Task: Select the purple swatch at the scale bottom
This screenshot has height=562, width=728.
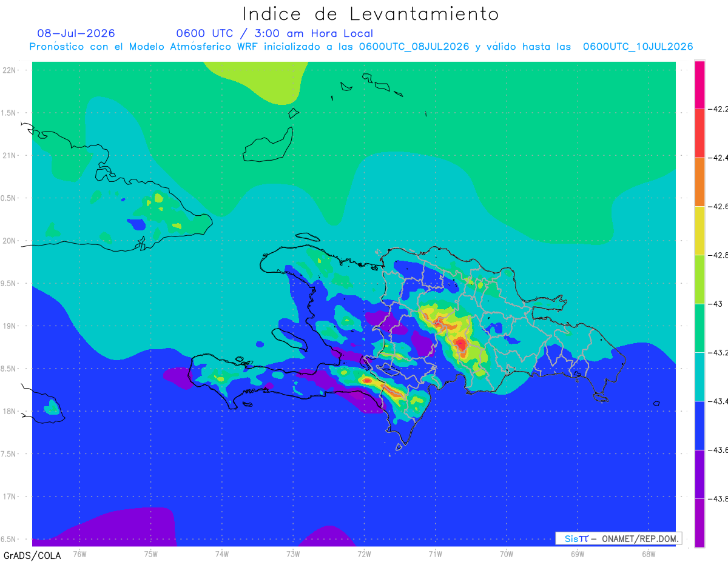Action: (x=699, y=523)
